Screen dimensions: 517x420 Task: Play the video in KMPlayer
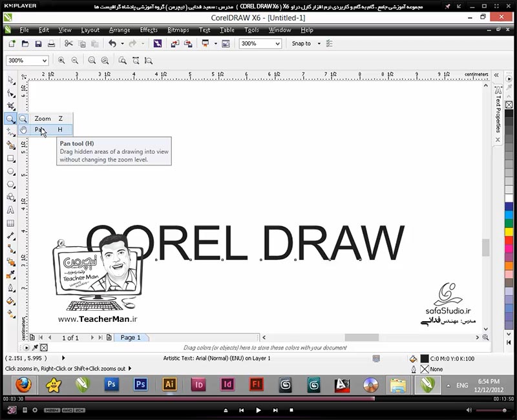258,410
